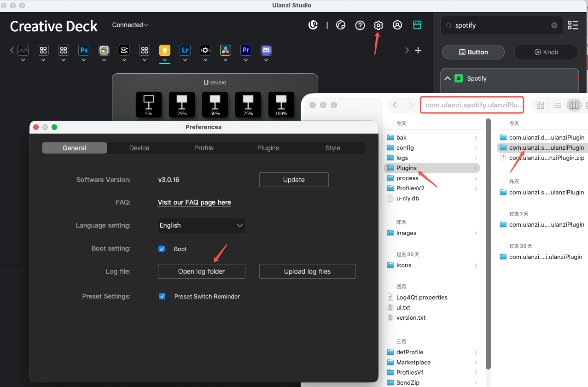The height and width of the screenshot is (387, 588).
Task: Select the Marketplace folder in Finder
Action: point(432,362)
